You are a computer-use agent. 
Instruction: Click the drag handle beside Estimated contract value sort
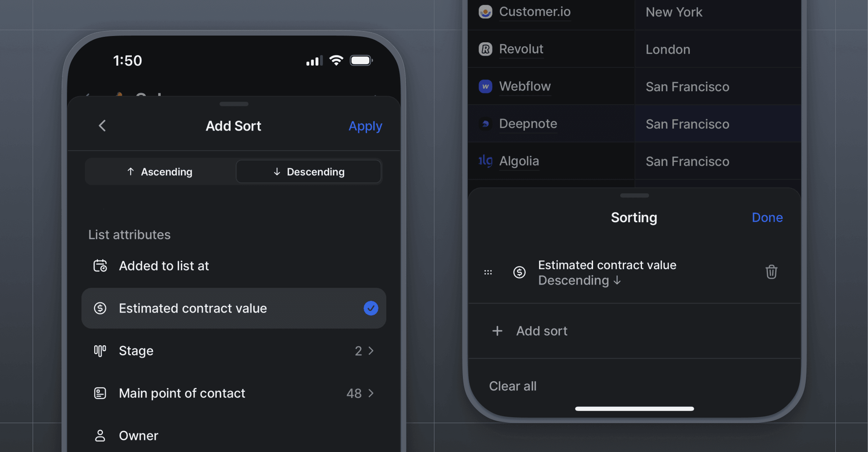(488, 272)
